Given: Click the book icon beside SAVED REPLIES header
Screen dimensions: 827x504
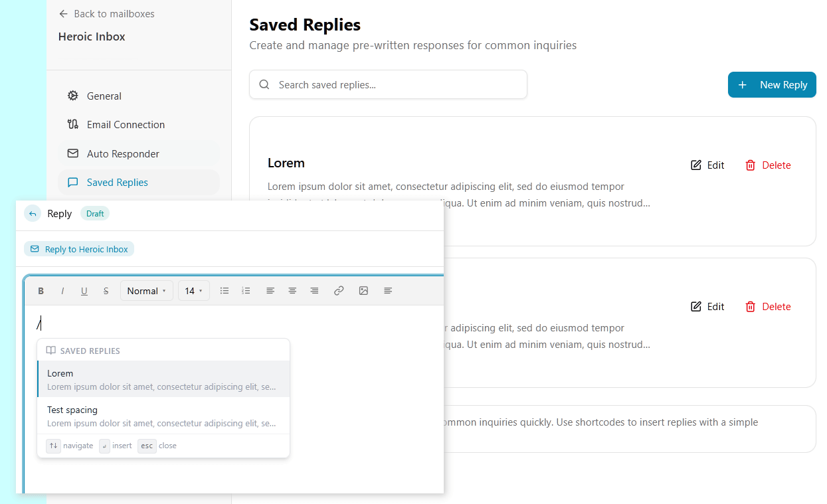Looking at the screenshot, I should click(51, 351).
